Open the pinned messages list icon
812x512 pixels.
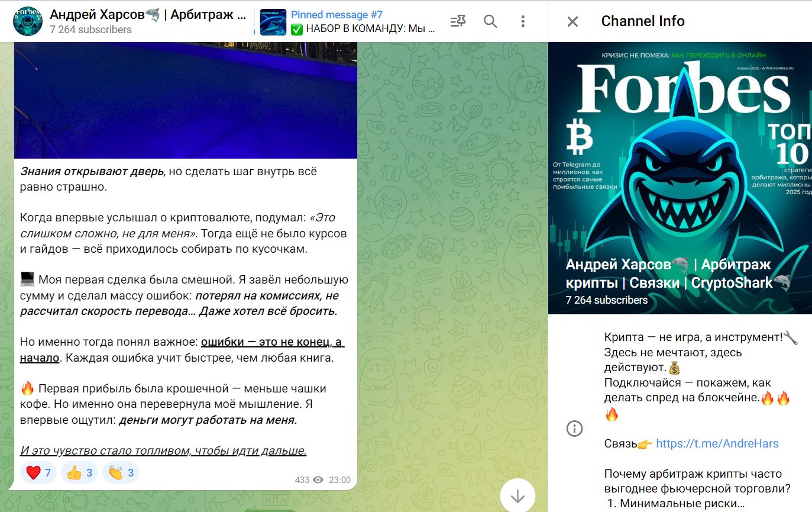(458, 21)
